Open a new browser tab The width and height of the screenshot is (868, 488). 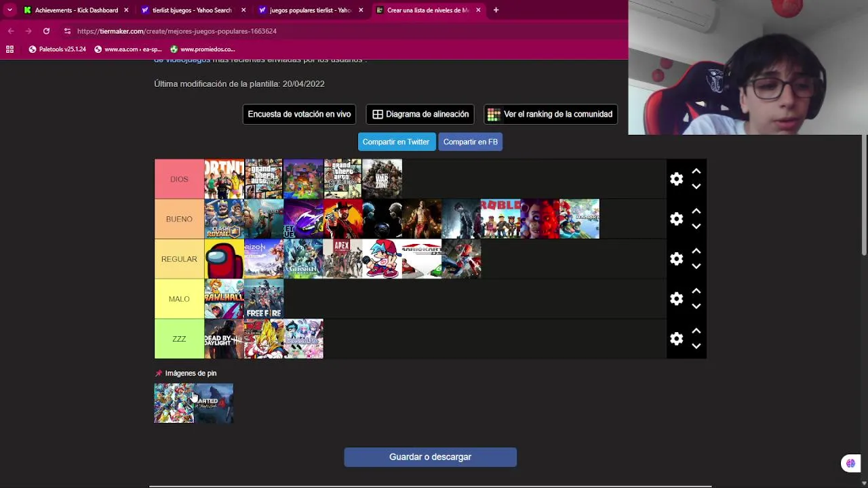(496, 10)
